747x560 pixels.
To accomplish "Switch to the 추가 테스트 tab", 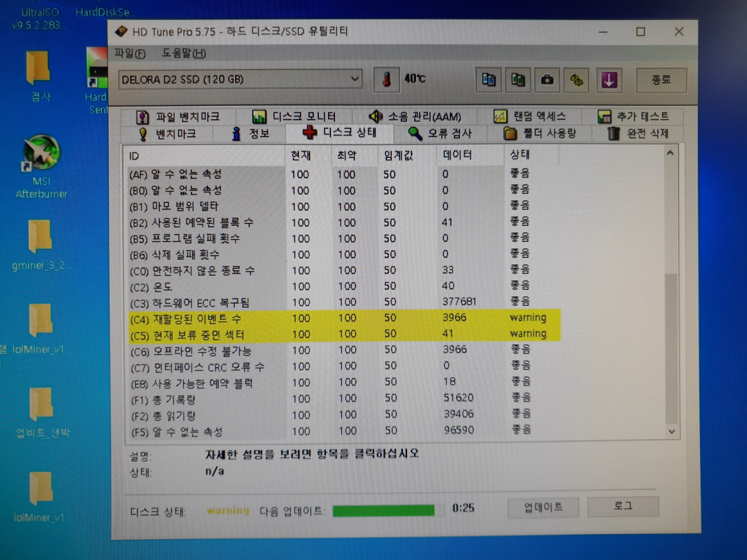I will (633, 117).
